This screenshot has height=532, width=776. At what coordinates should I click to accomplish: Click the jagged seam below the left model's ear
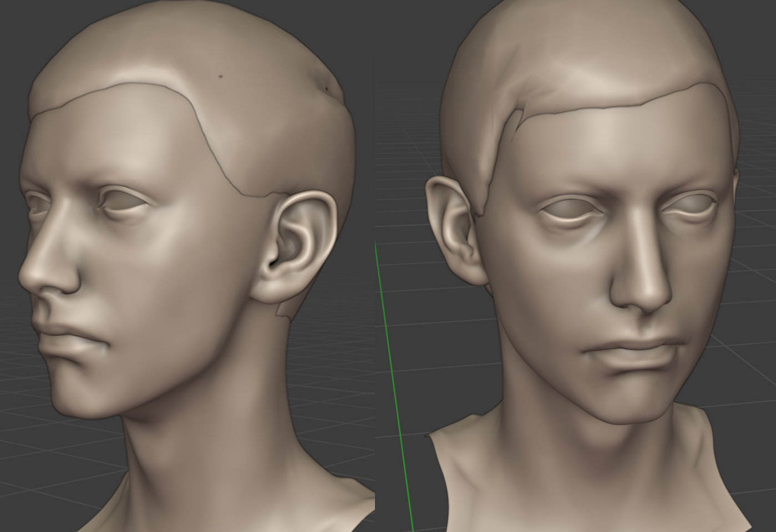[x=282, y=311]
